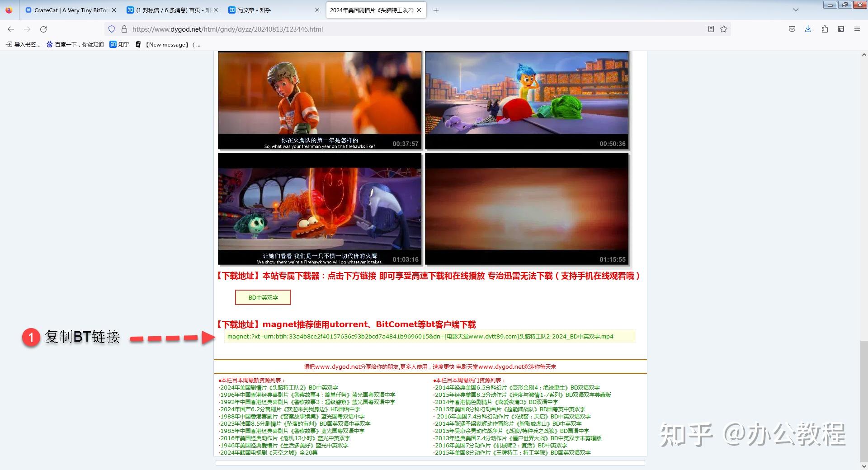Bookmark the page with the star icon

point(724,29)
